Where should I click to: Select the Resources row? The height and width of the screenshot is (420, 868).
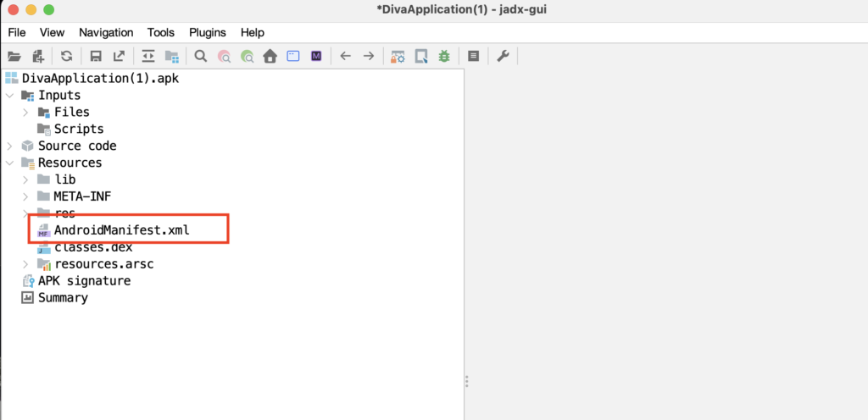[61, 163]
